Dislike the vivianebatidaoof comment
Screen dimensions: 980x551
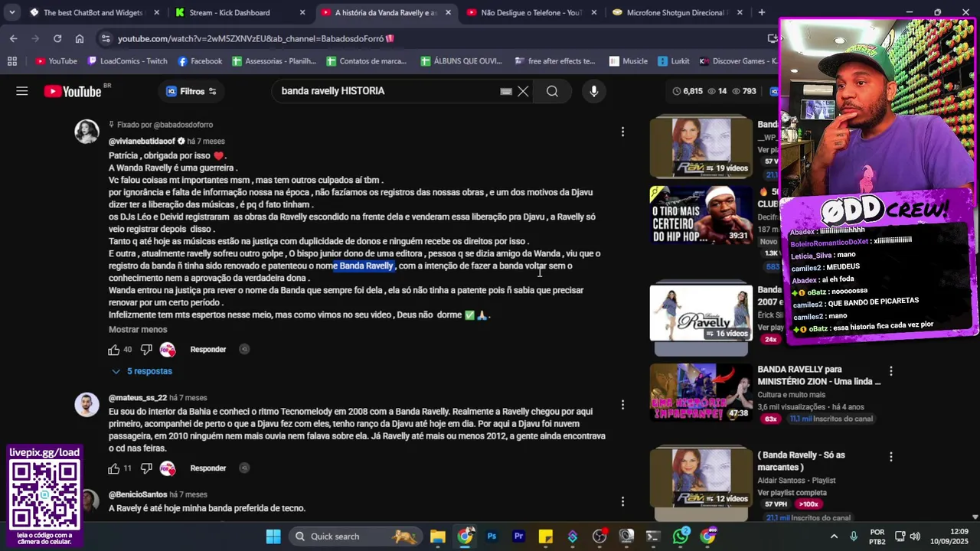coord(146,350)
